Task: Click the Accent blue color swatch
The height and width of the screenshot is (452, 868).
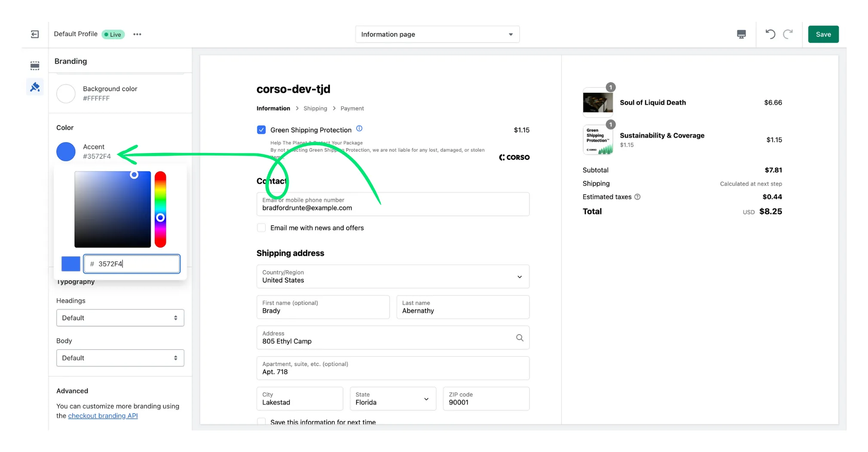Action: [x=66, y=152]
